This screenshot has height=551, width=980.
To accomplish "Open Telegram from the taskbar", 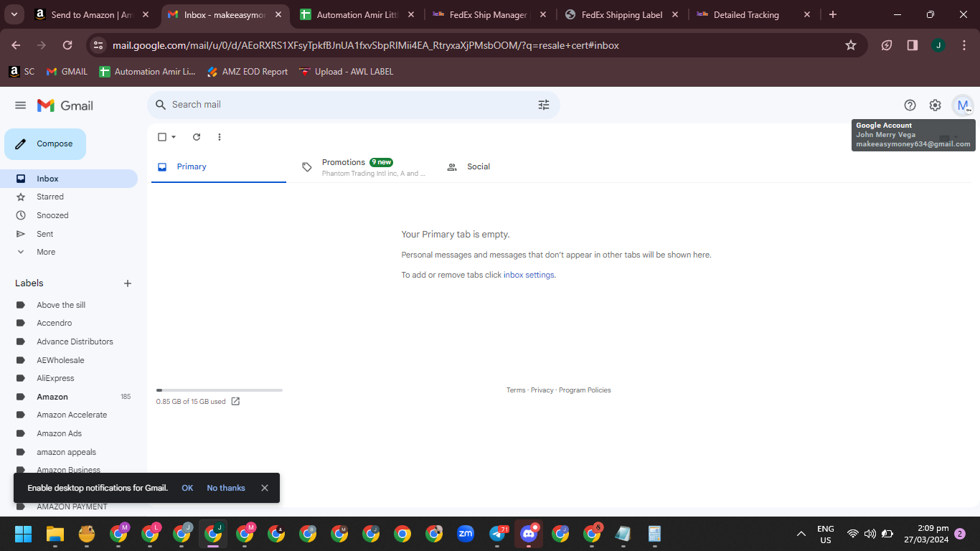I will coord(497,534).
